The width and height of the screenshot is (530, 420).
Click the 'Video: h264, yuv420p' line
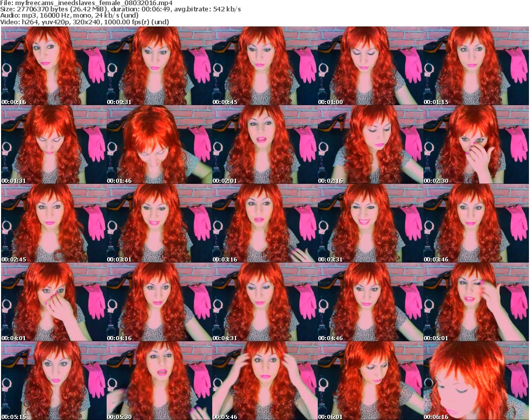84,22
